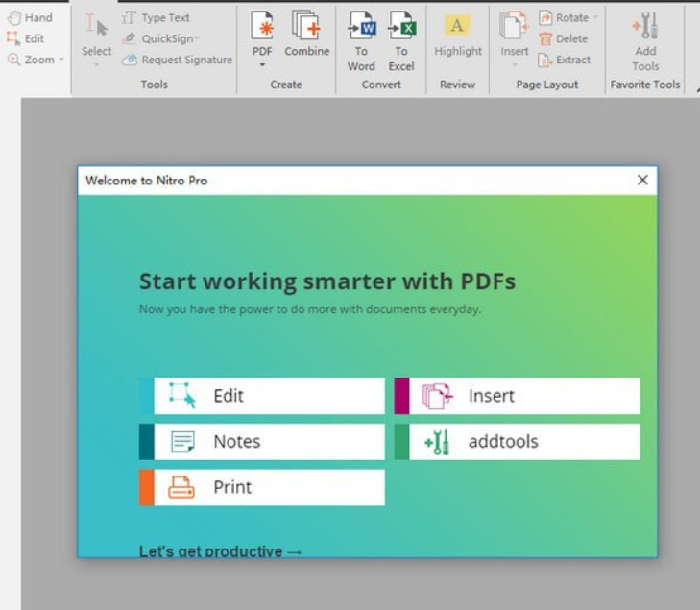Click the Notes tile's sticky-note icon
Screen dimensions: 700x610
[182, 442]
